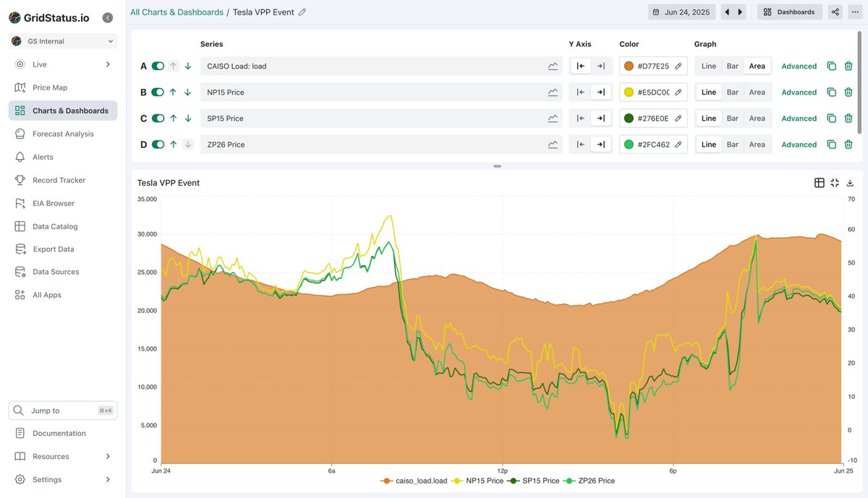The image size is (868, 498).
Task: Open the three-dots more options menu
Action: tap(855, 12)
